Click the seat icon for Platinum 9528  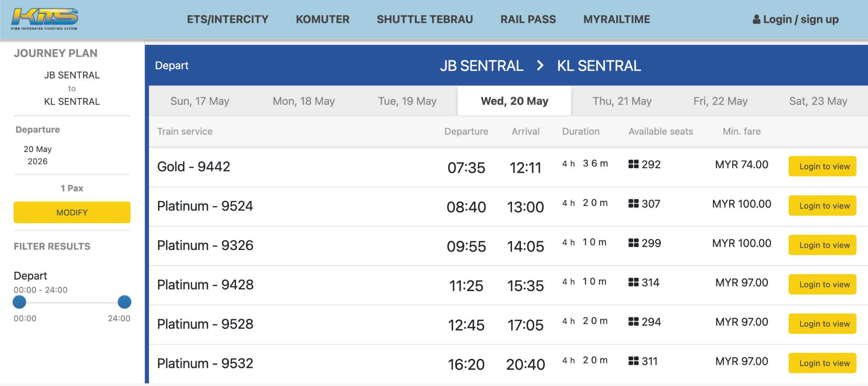coord(633,322)
